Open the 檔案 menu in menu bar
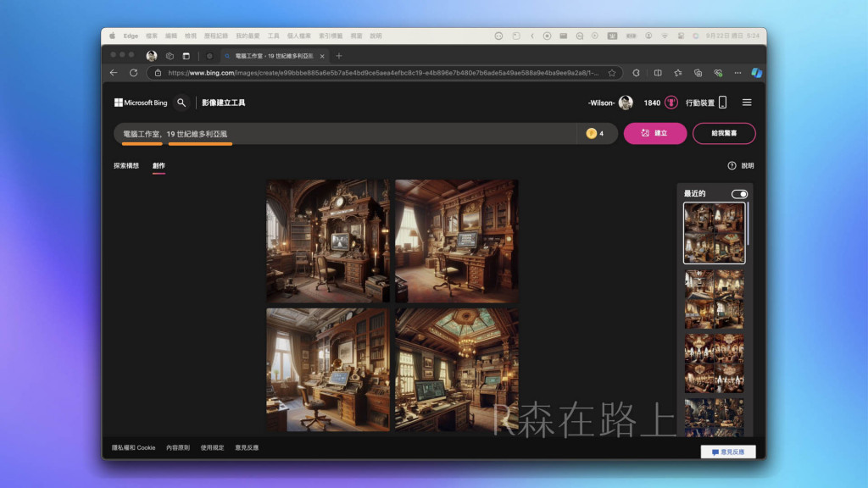This screenshot has width=868, height=488. (152, 36)
